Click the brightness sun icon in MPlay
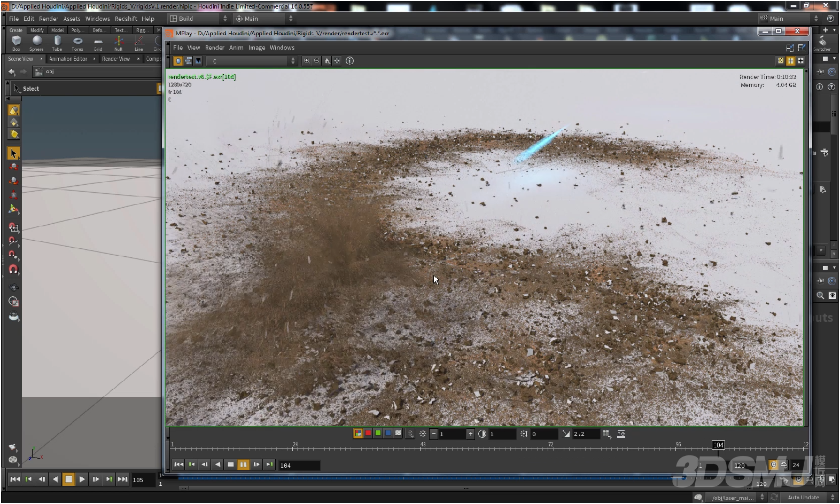 click(x=423, y=434)
